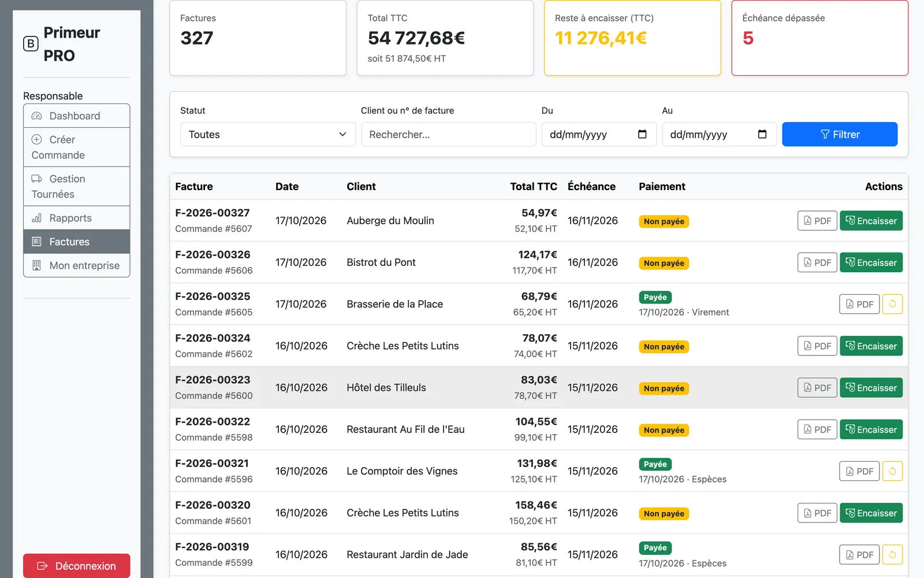
Task: Click the Primeur PRO logo icon
Action: [x=31, y=44]
